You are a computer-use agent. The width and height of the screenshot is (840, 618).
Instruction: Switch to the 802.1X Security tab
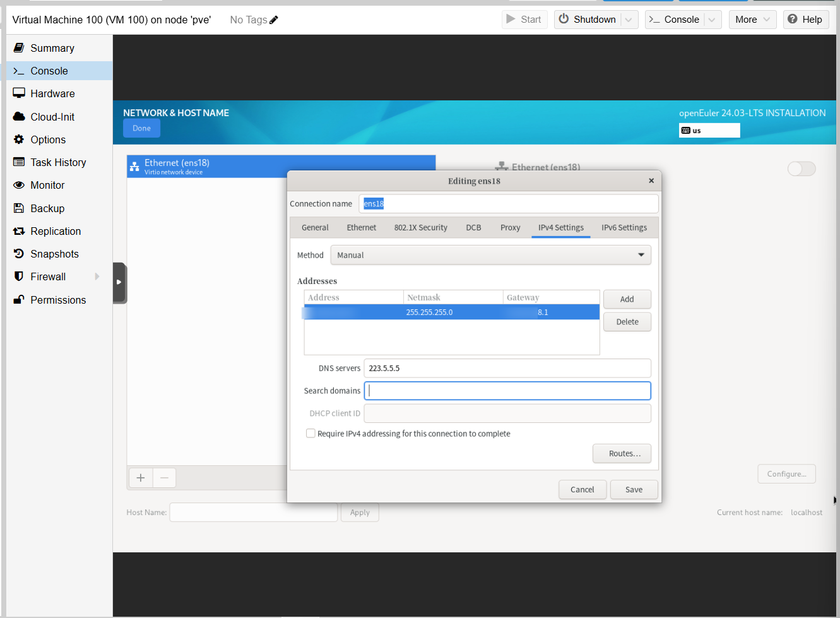coord(420,228)
